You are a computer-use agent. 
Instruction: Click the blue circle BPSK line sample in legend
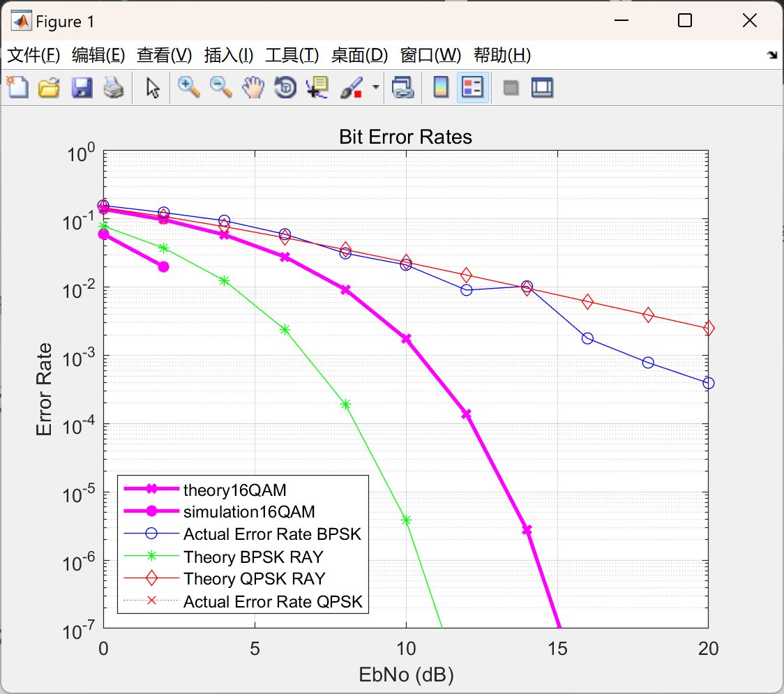pyautogui.click(x=151, y=534)
